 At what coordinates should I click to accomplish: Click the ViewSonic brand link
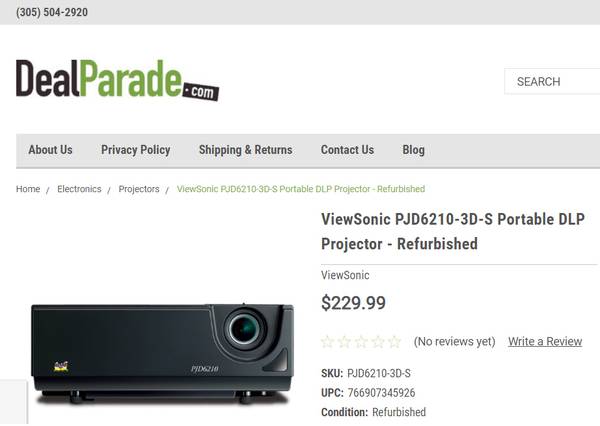click(x=345, y=275)
